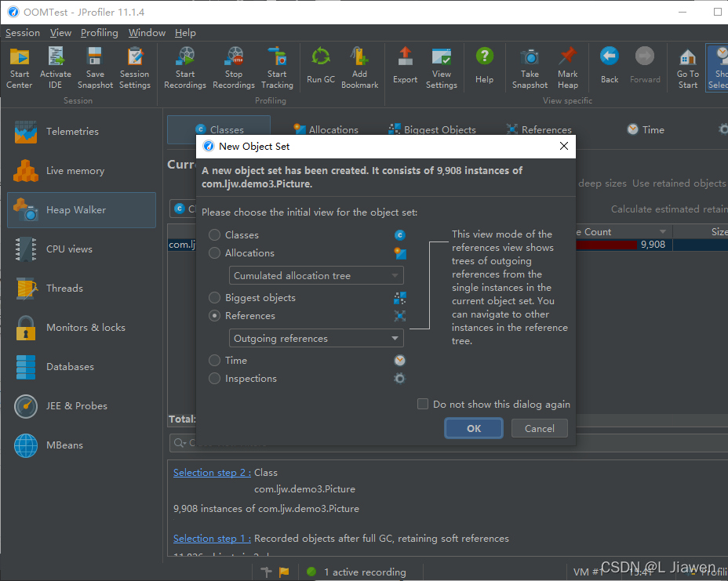Click the Calculate estimated retained sizes link
This screenshot has width=728, height=581.
[669, 209]
